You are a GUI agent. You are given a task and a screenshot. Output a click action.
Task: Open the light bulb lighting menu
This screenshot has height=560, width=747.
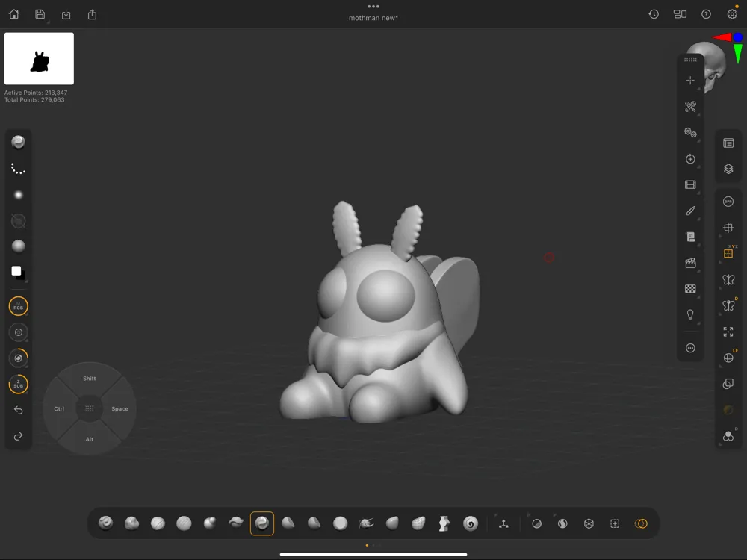coord(690,315)
